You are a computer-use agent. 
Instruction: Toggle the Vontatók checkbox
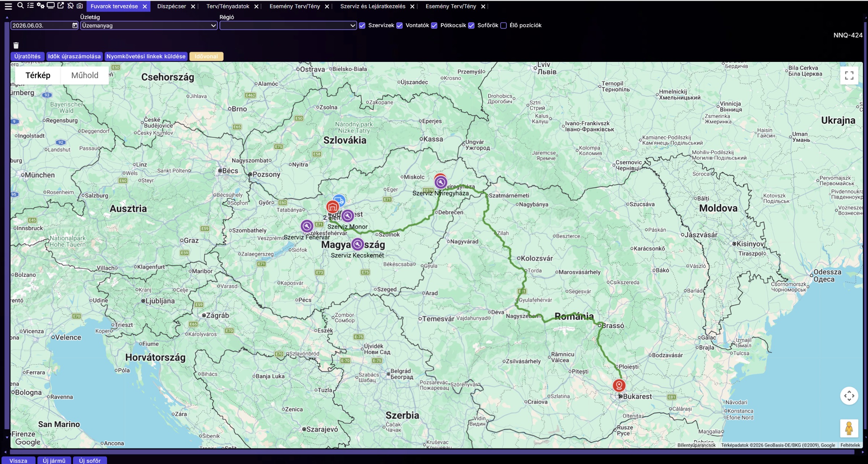point(400,25)
